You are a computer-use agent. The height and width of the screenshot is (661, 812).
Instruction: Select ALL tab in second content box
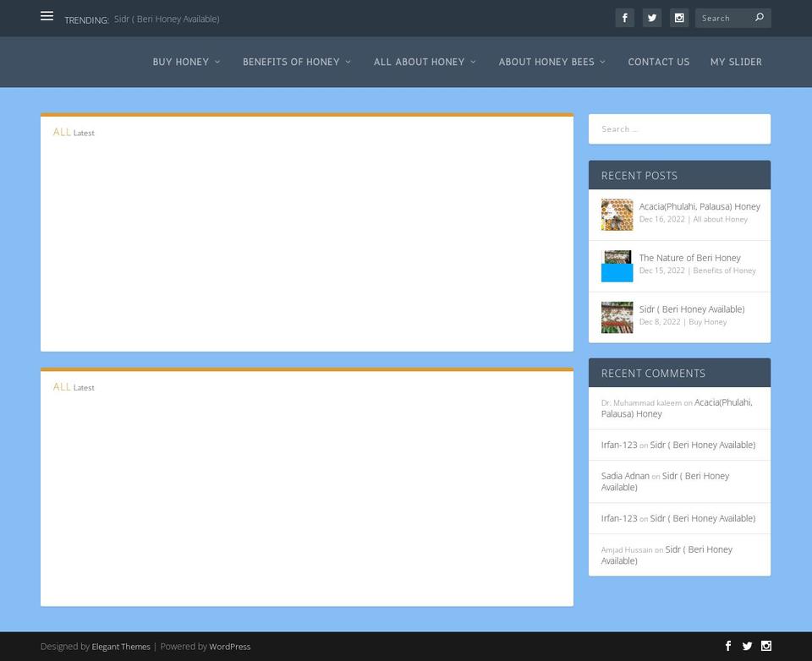pos(62,386)
